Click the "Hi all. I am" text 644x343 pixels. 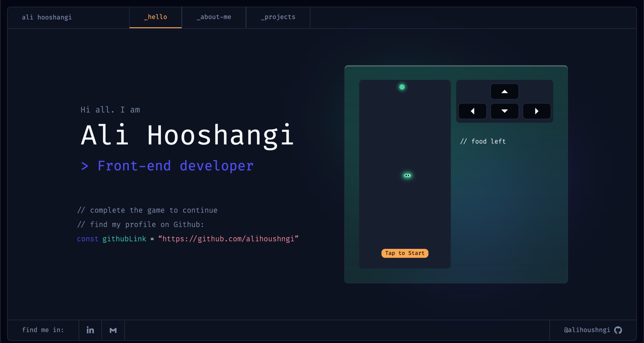click(110, 110)
